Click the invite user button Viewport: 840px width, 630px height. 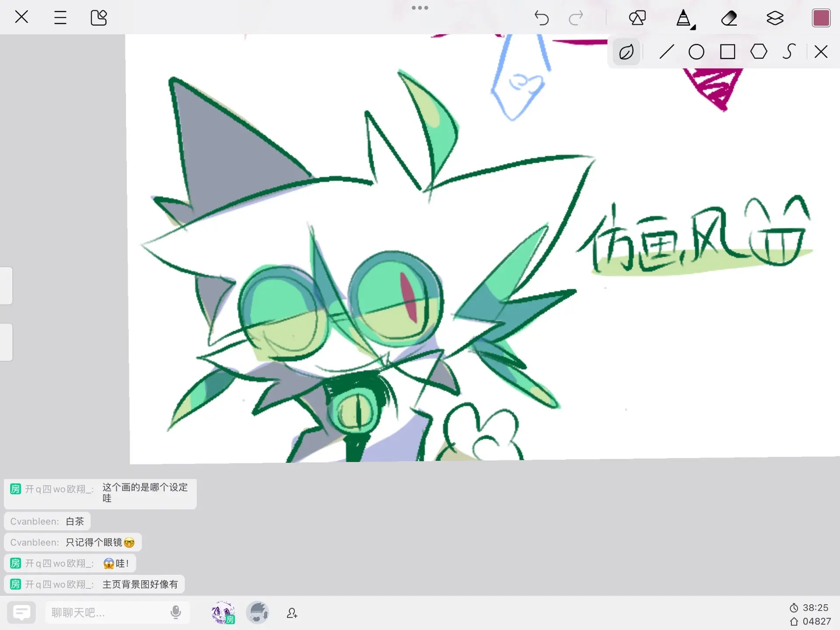(292, 613)
